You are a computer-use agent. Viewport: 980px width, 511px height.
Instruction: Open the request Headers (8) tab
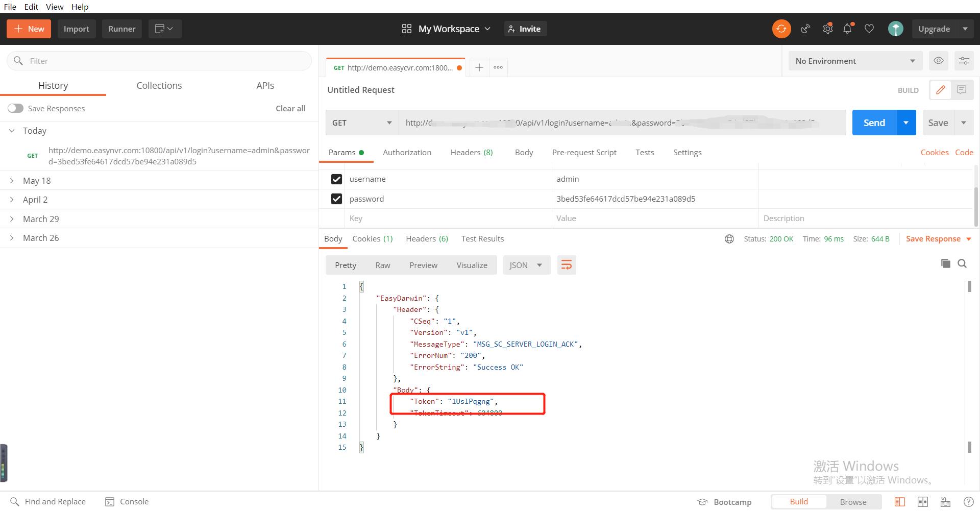click(x=472, y=152)
